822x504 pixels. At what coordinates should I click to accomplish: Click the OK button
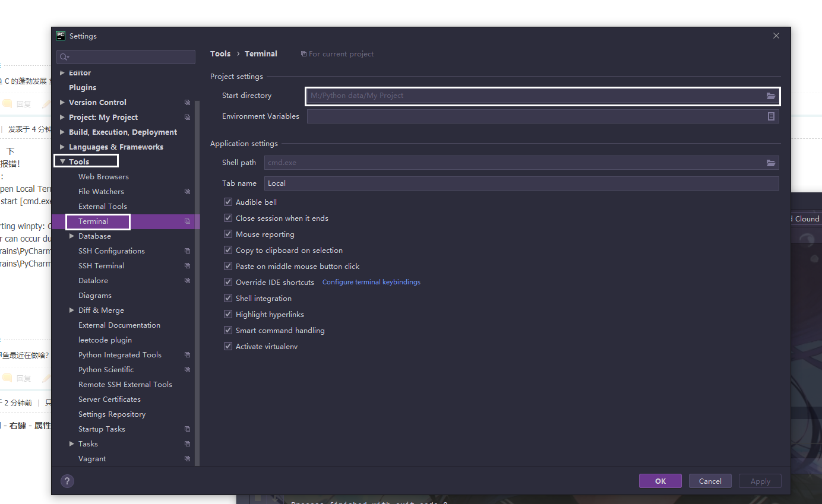[660, 481]
